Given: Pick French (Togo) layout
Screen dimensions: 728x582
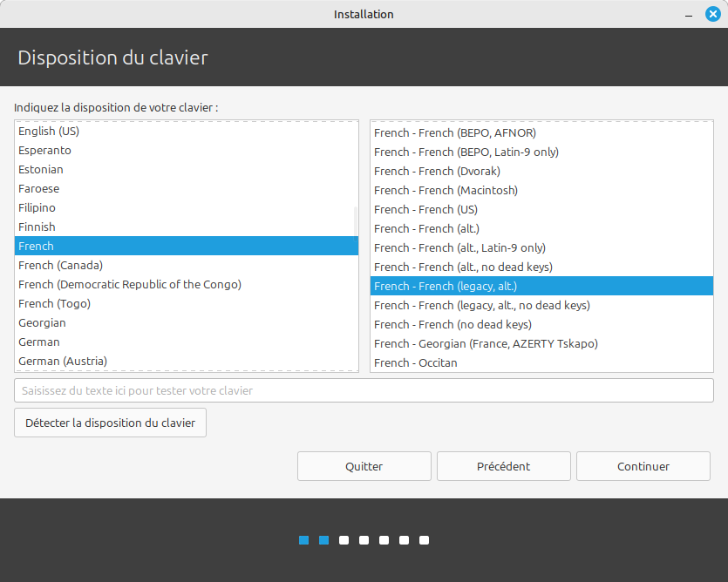Looking at the screenshot, I should click(x=187, y=303).
